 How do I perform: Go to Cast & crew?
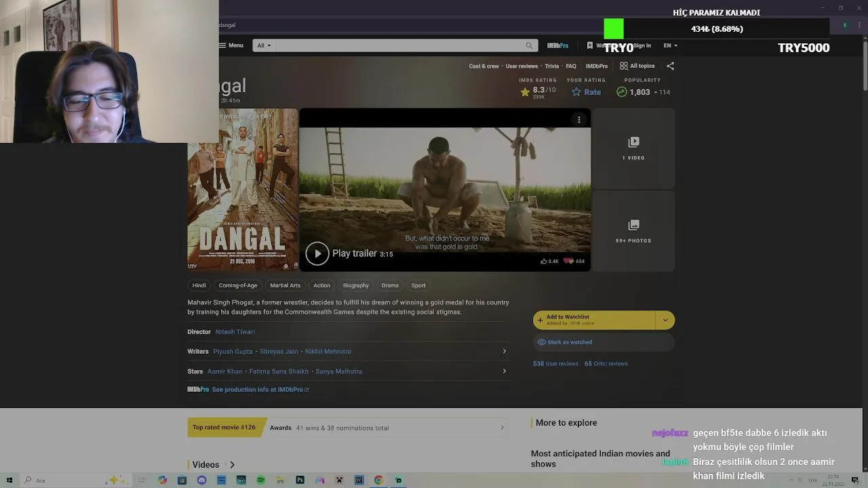tap(484, 66)
